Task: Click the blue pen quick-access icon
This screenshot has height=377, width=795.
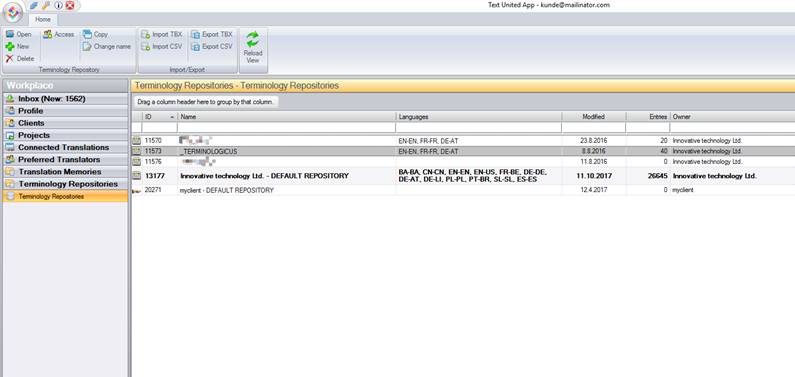Action: pos(34,6)
